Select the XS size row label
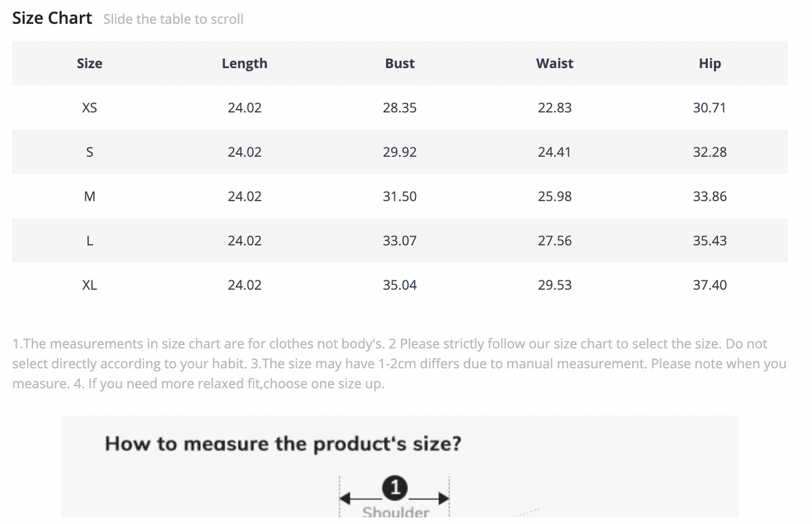This screenshot has height=524, width=812. 89,107
